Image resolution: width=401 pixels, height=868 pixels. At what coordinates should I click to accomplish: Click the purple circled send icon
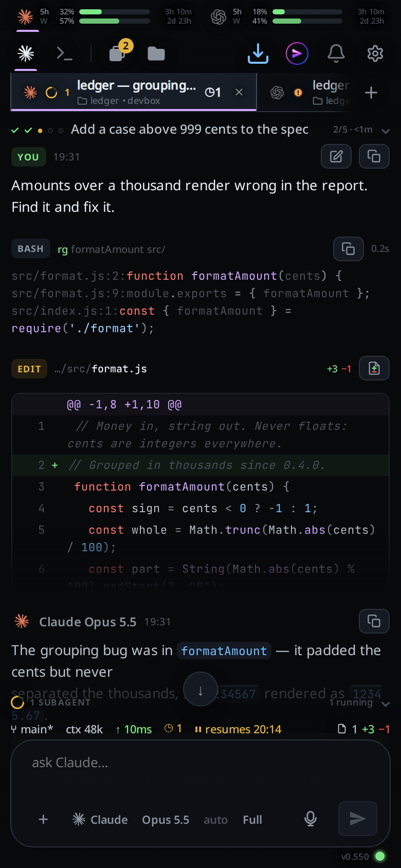coord(297,53)
